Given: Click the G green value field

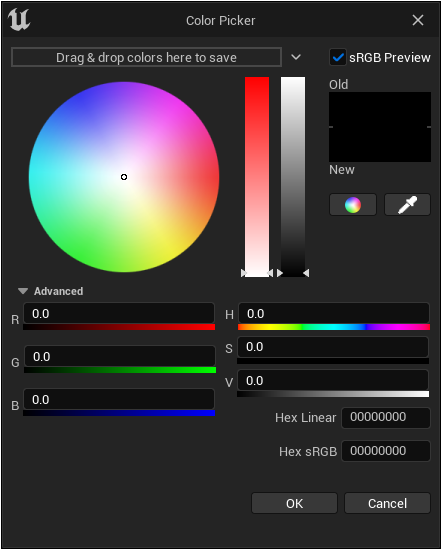Looking at the screenshot, I should pyautogui.click(x=120, y=356).
